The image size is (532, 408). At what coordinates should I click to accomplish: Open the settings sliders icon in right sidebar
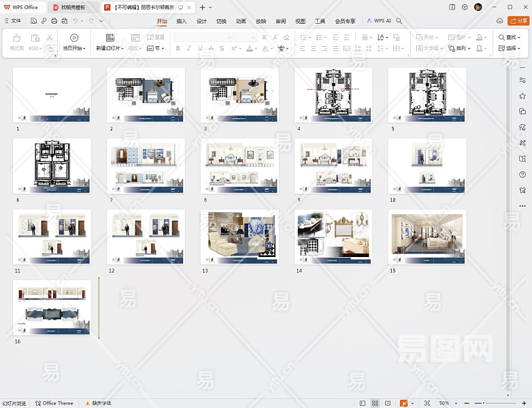(522, 80)
